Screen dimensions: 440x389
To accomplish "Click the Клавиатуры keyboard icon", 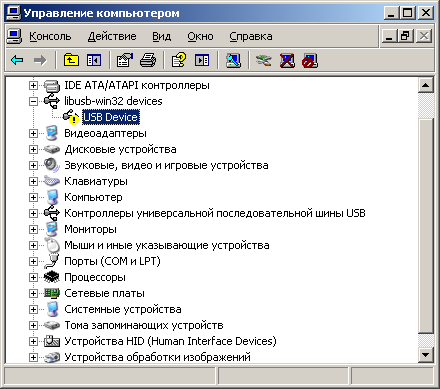I will [52, 181].
